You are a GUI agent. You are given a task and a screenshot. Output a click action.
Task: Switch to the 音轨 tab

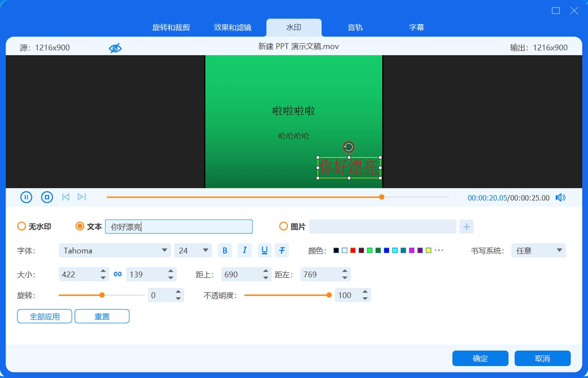[x=355, y=27]
